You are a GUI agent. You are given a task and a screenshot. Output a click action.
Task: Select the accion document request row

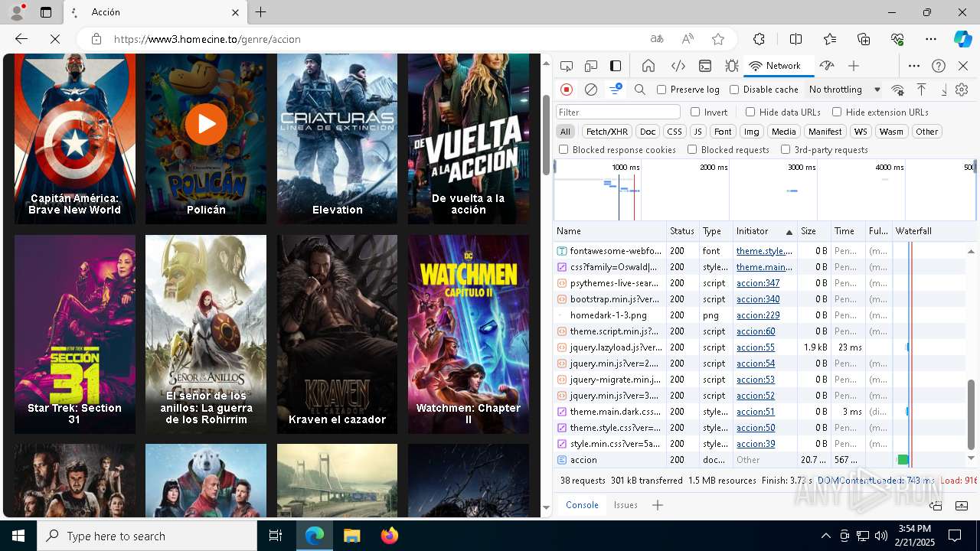(761, 460)
